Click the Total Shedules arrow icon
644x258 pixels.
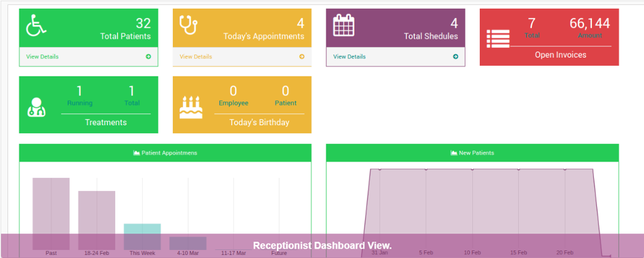455,57
